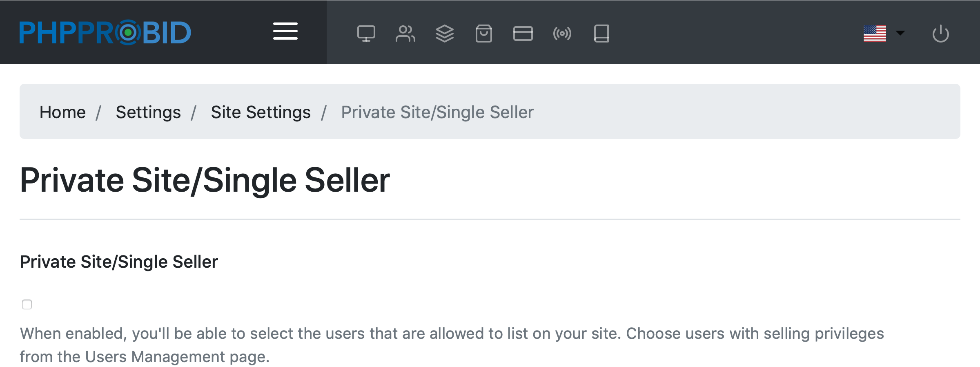This screenshot has height=367, width=980.
Task: Click the US flag language selector
Action: 875,34
